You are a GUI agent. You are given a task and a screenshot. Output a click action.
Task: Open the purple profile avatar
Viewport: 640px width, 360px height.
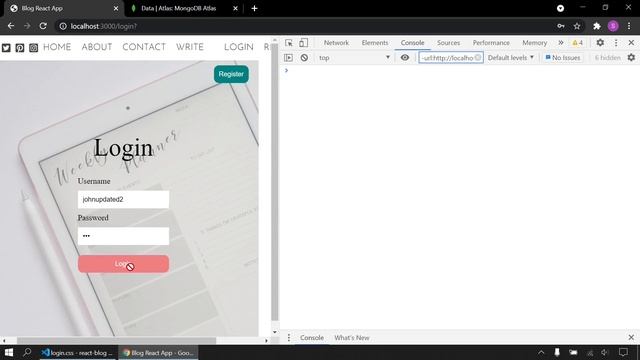coord(613,26)
